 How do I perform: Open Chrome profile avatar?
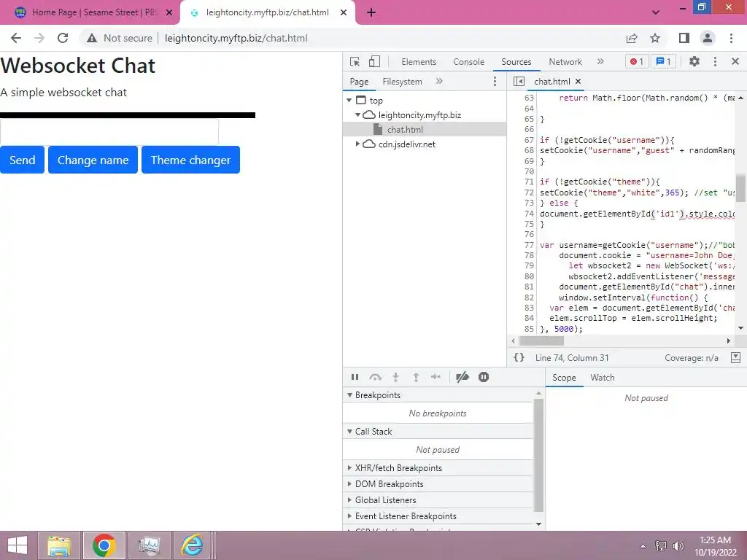point(708,38)
